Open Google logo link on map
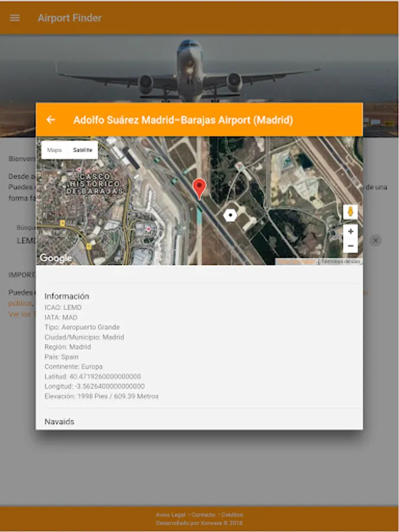The image size is (399, 532). [56, 258]
